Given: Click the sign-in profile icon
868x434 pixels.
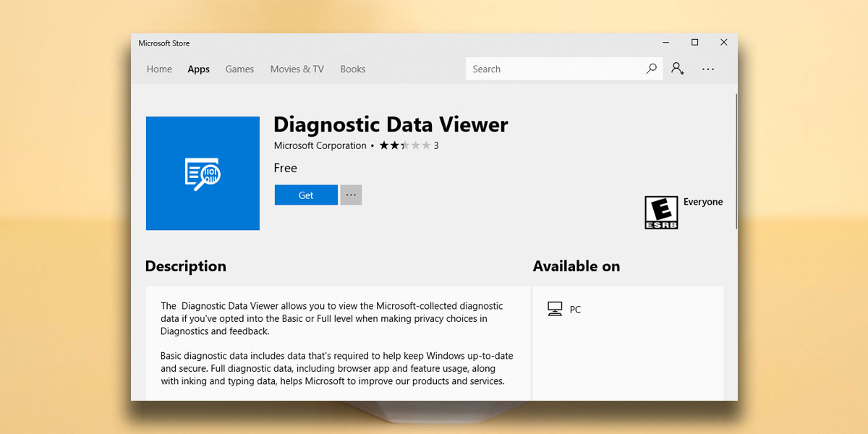Looking at the screenshot, I should coord(677,68).
